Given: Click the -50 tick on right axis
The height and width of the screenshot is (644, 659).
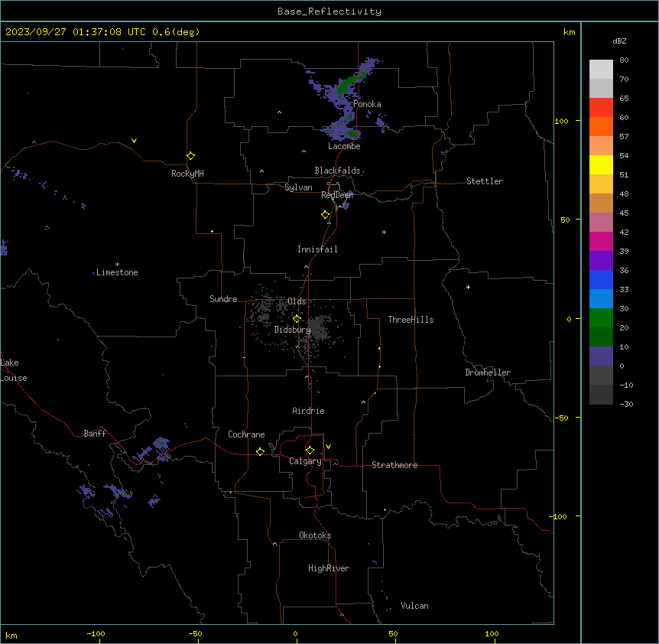Looking at the screenshot, I should tap(561, 418).
